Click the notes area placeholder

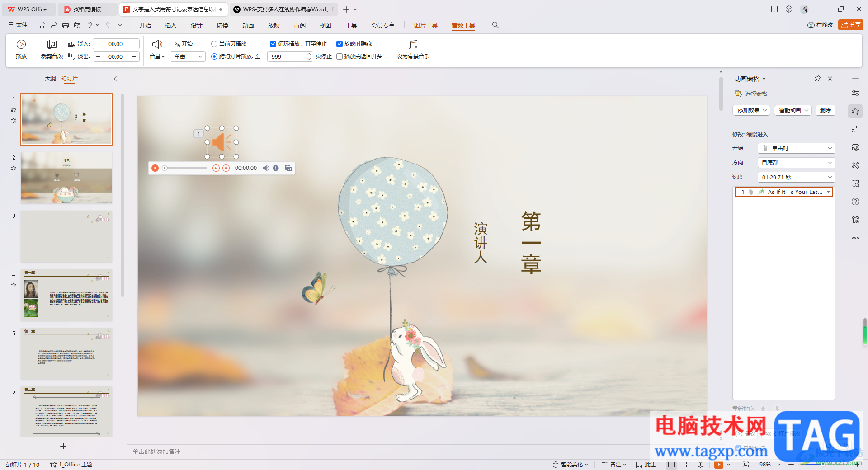tap(156, 451)
